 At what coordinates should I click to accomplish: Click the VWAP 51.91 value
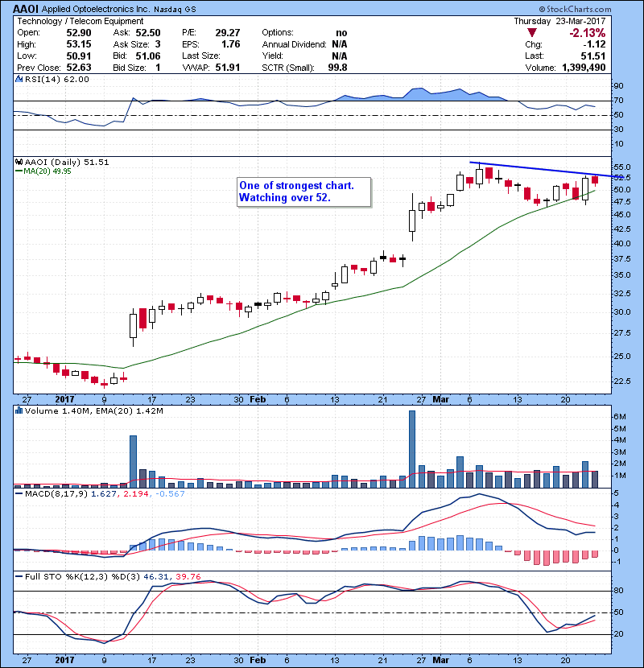[x=228, y=68]
